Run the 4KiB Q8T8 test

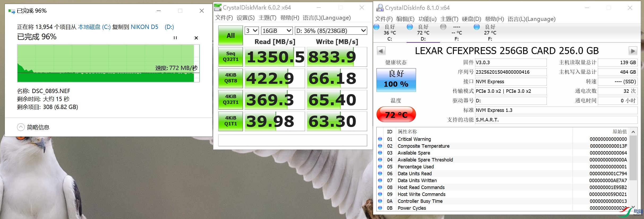231,78
